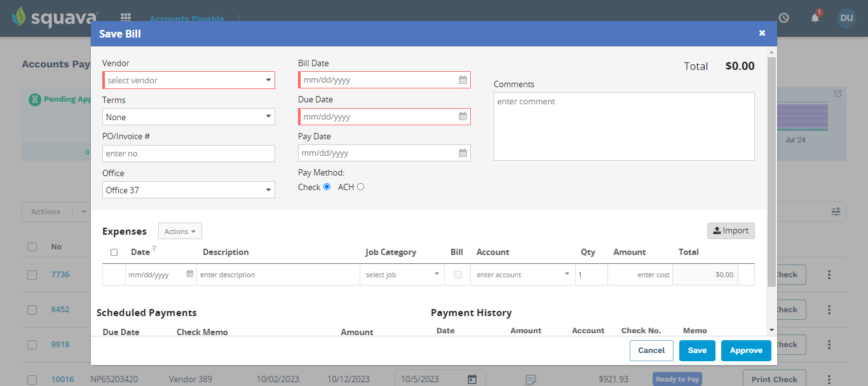Viewport: 868px width, 386px height.
Task: Click the Date column help icon
Action: pos(154,249)
